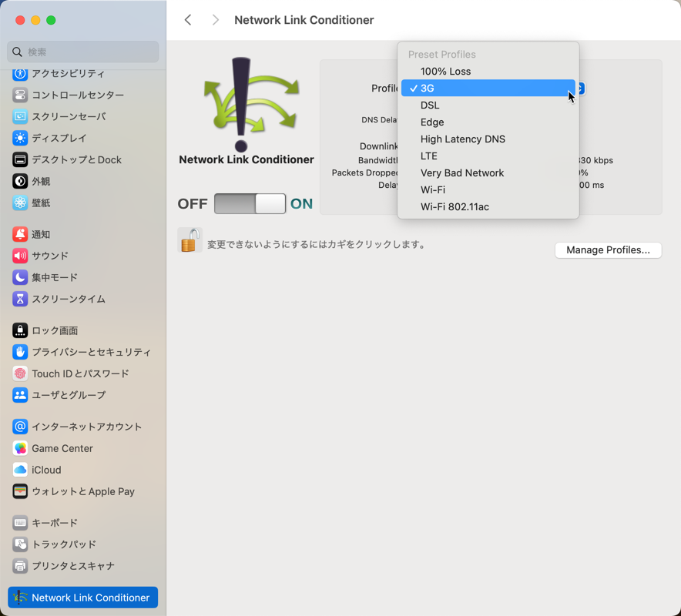Image resolution: width=681 pixels, height=616 pixels.
Task: Open the Touch ID とパスワード settings
Action: pyautogui.click(x=82, y=373)
